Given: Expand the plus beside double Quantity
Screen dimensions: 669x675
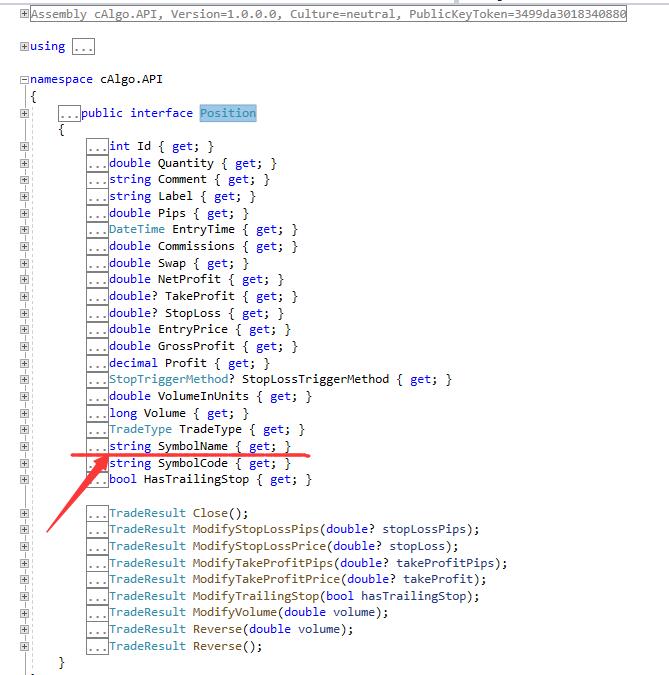Looking at the screenshot, I should click(x=25, y=163).
